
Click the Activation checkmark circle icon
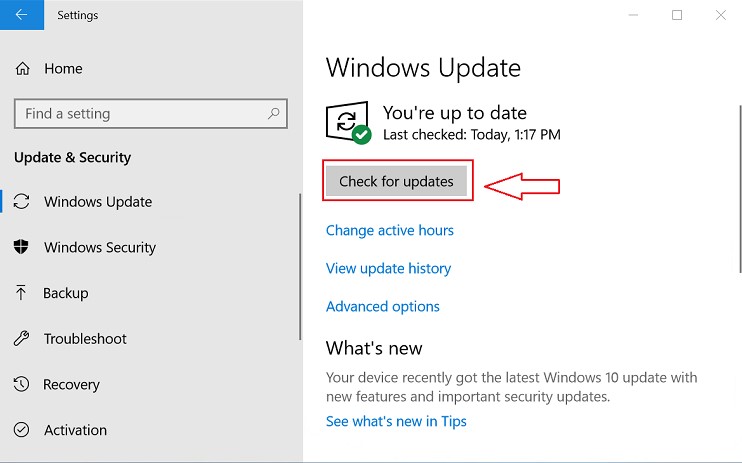point(22,430)
